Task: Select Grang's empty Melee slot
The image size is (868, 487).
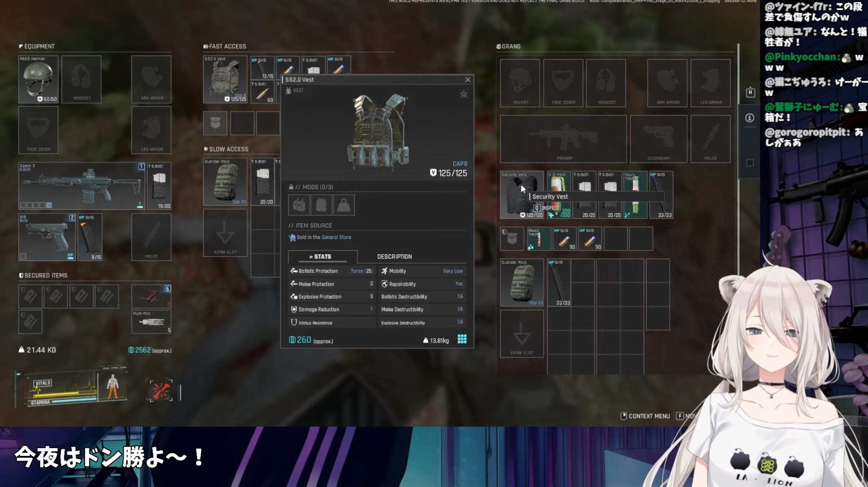Action: coord(710,139)
